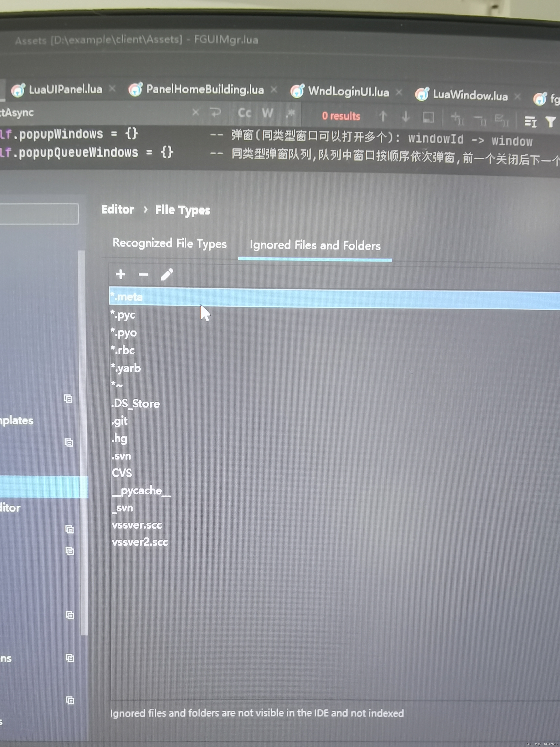Close the WndLoginUI.lua tab
This screenshot has height=747, width=560.
[399, 92]
